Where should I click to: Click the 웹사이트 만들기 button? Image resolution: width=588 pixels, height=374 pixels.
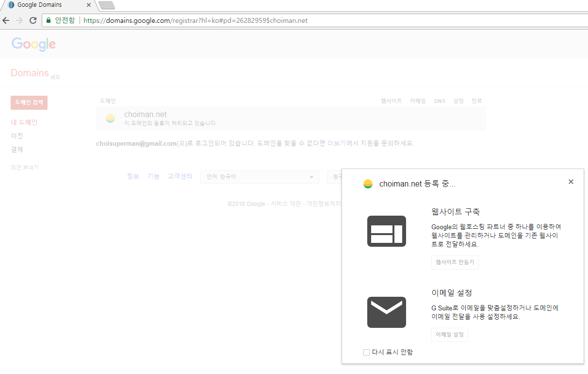coord(455,262)
